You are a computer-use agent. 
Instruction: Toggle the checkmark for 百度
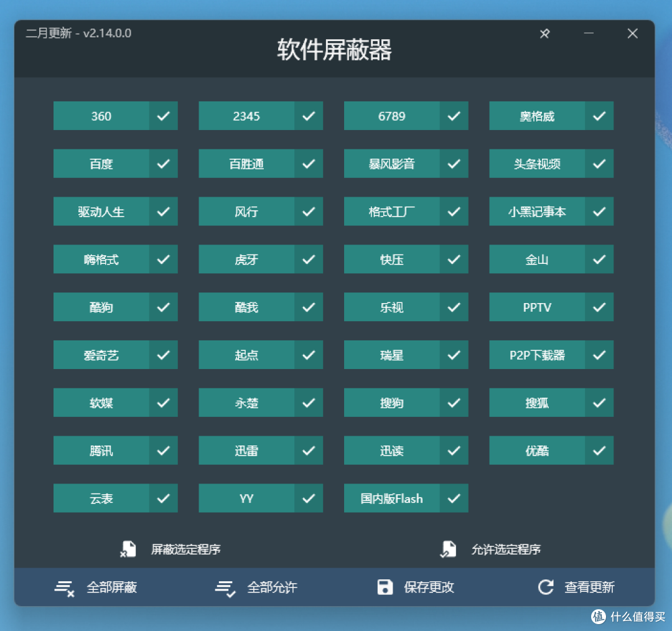(163, 164)
